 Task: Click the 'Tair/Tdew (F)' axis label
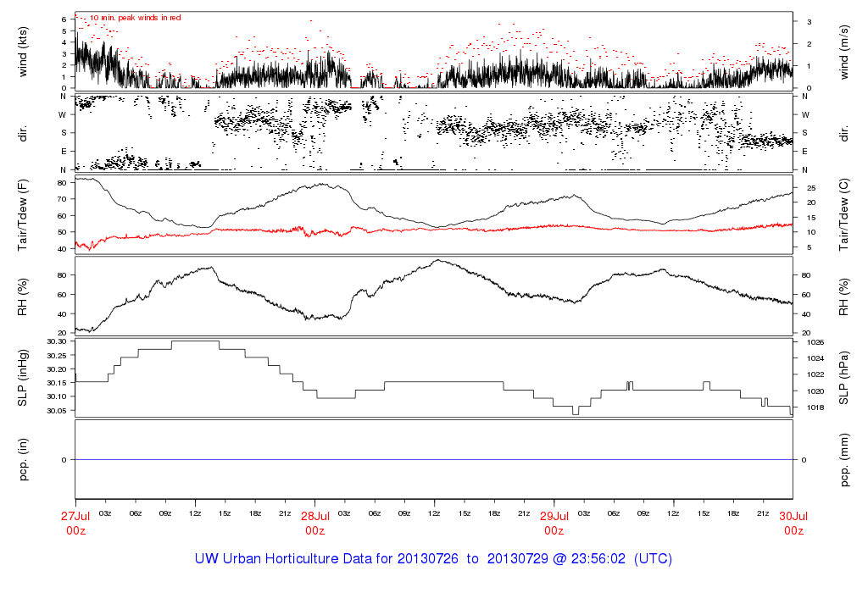(23, 215)
